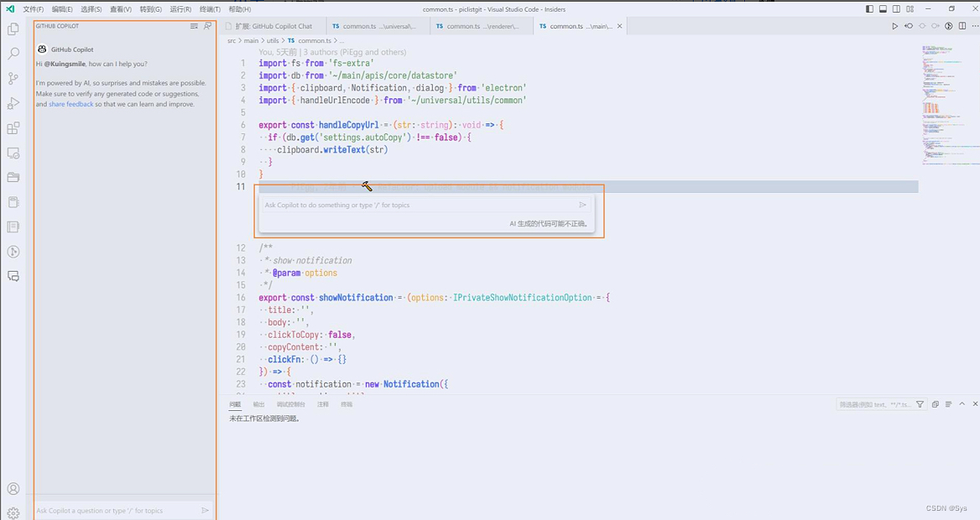The image size is (980, 520).
Task: Open the Accounts menu icon
Action: click(x=13, y=489)
